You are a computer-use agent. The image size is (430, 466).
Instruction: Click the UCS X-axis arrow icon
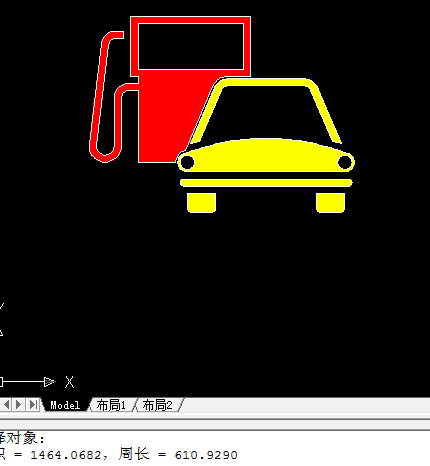click(x=49, y=382)
